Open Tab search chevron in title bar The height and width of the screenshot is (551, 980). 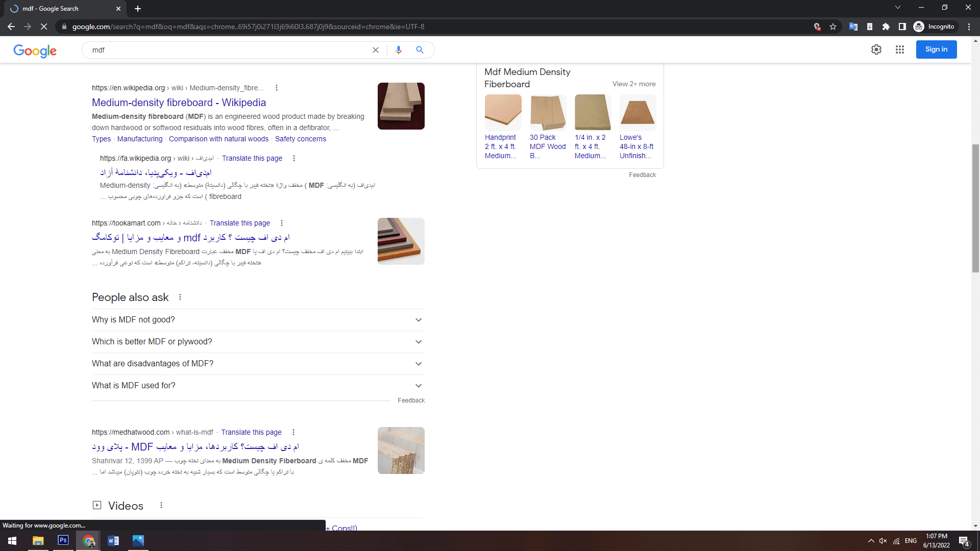tap(898, 8)
